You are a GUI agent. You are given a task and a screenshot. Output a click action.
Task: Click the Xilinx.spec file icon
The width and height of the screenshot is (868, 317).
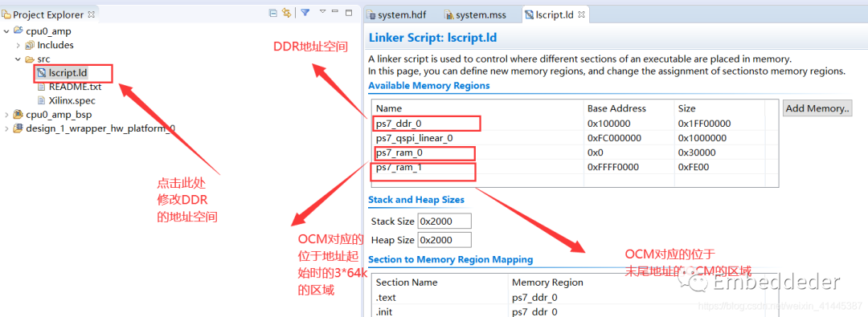42,100
